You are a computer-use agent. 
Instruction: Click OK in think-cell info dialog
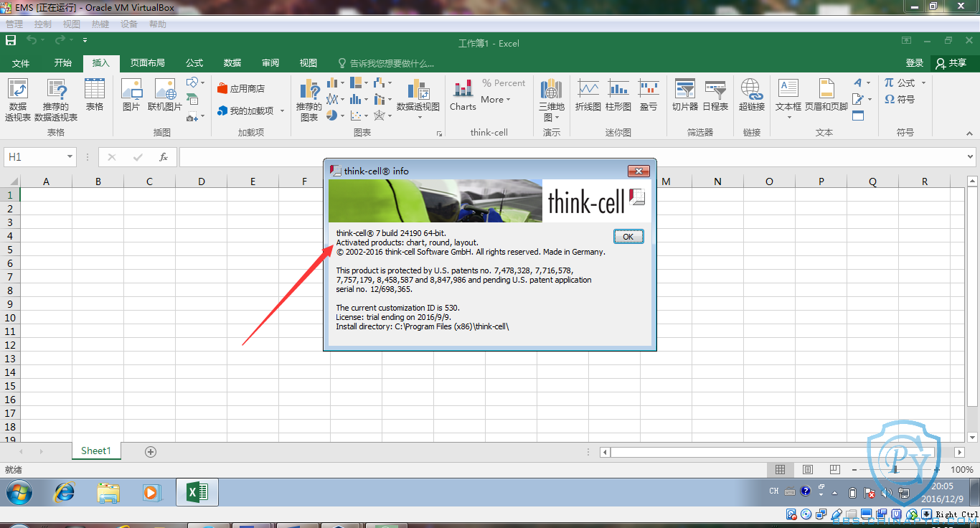tap(628, 237)
